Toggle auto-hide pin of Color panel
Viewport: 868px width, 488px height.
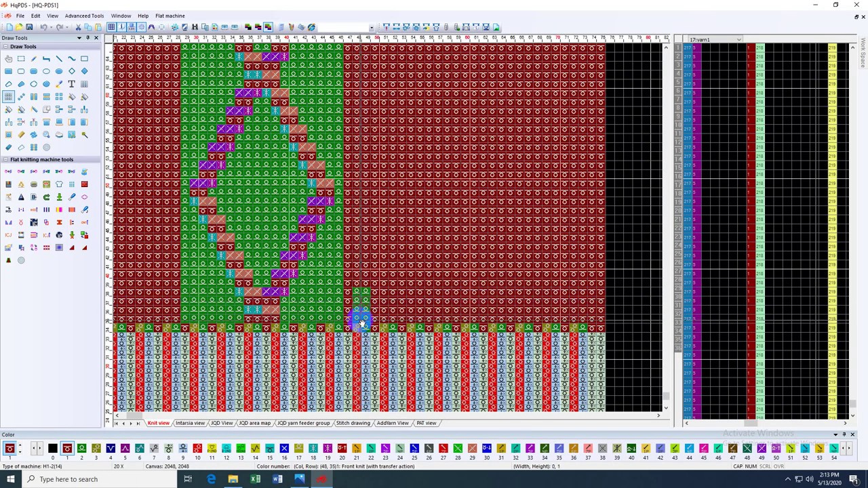[844, 434]
